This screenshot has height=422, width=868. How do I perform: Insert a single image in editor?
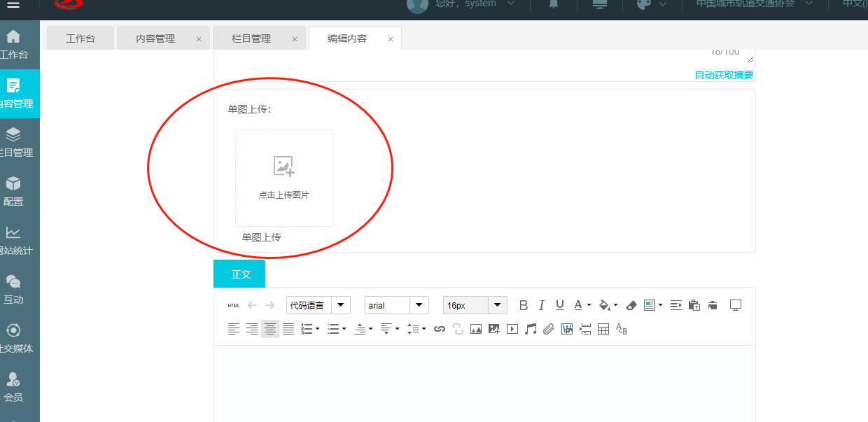click(476, 329)
